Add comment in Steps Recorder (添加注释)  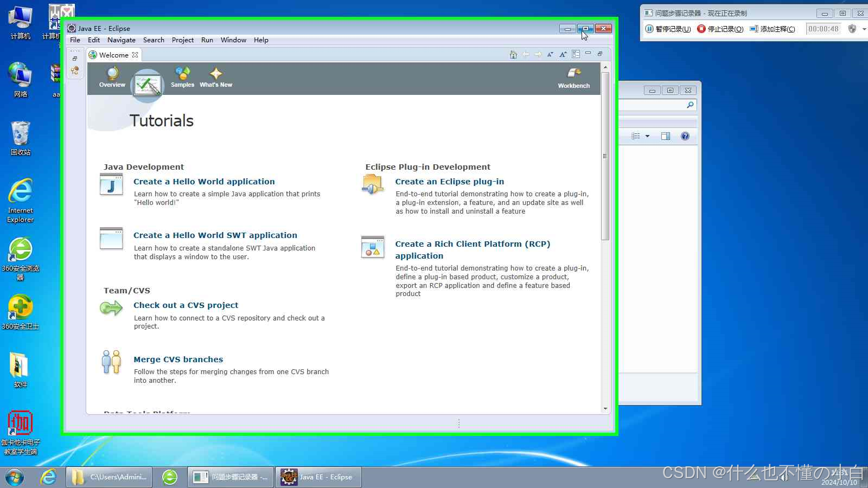click(773, 29)
